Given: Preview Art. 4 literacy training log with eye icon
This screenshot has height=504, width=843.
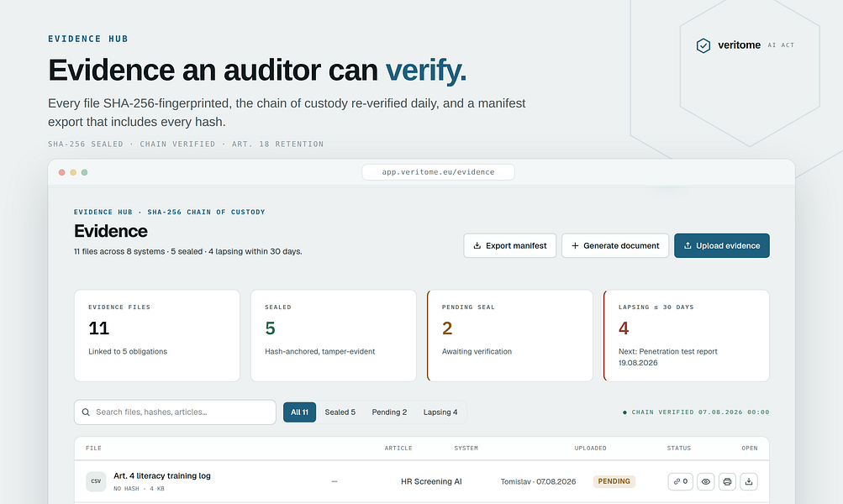Looking at the screenshot, I should (x=706, y=481).
